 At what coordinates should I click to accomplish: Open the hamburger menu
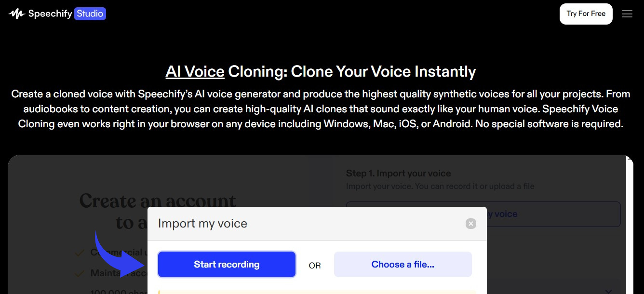pos(627,14)
